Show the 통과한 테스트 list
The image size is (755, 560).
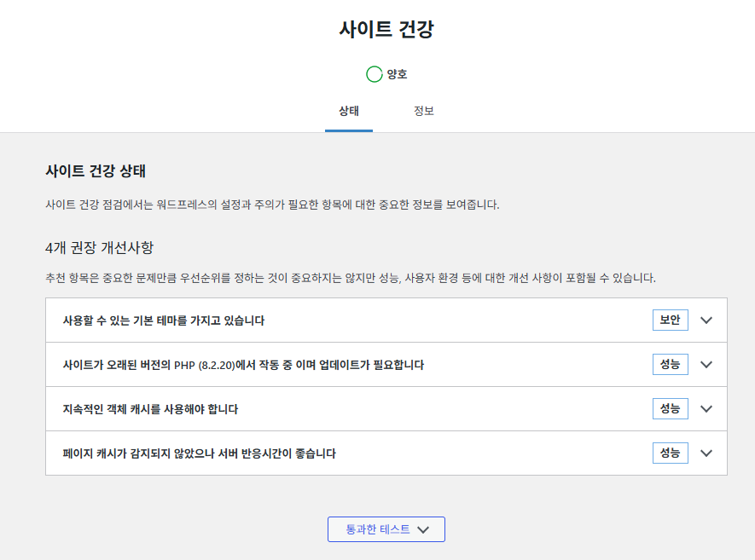click(386, 529)
